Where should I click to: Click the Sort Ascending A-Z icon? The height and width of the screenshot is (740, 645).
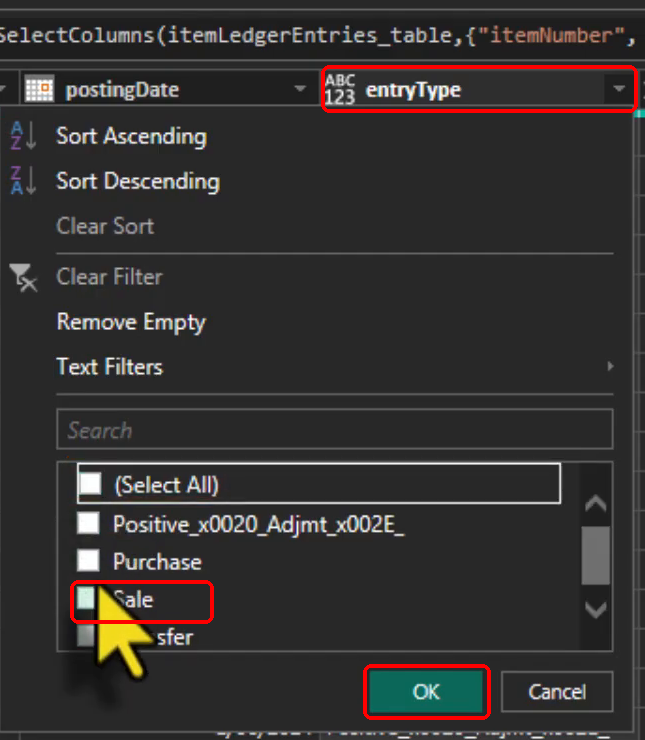tap(23, 136)
